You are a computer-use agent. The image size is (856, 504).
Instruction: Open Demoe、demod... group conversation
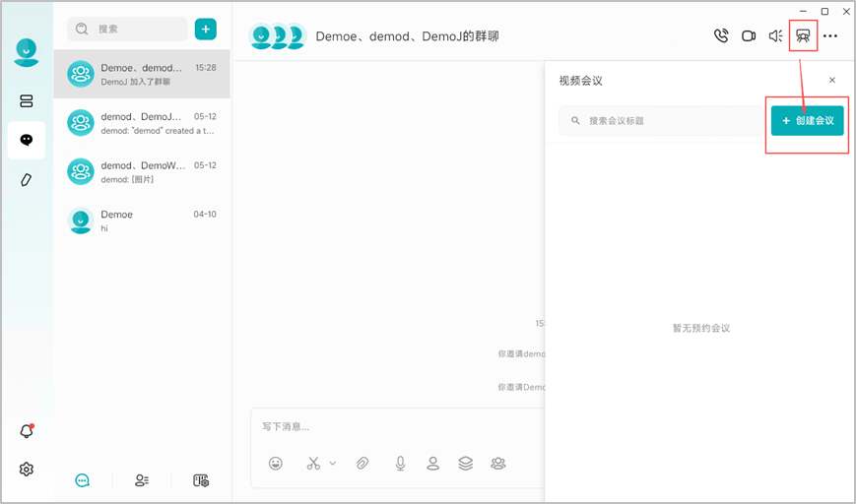point(142,74)
